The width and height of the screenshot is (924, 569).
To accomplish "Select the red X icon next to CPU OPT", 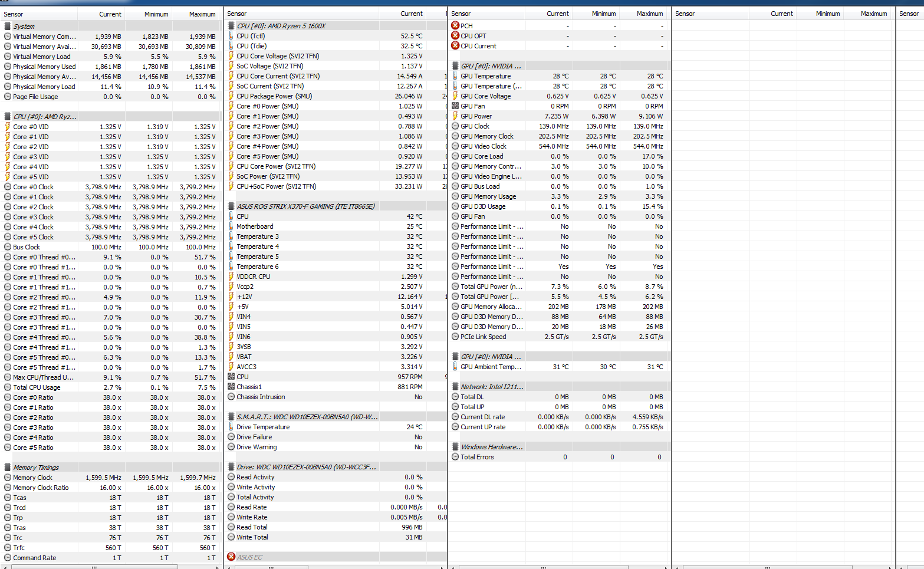I will 455,36.
